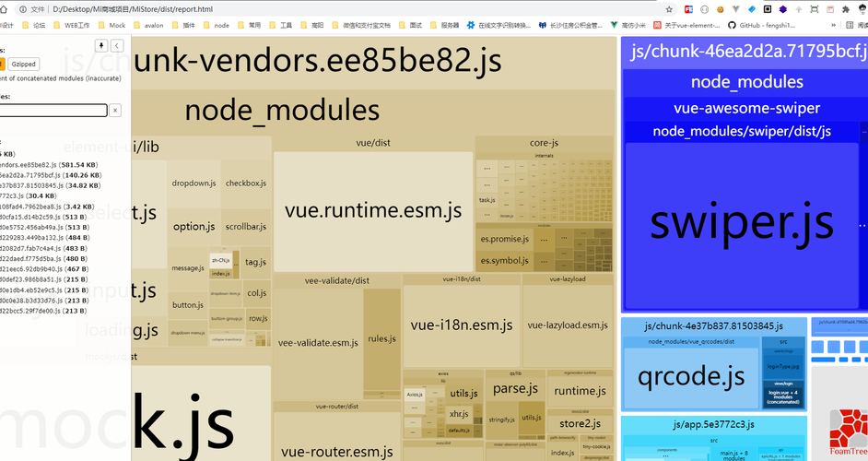Open the blue tag extension icon
This screenshot has width=868, height=461.
[752, 9]
